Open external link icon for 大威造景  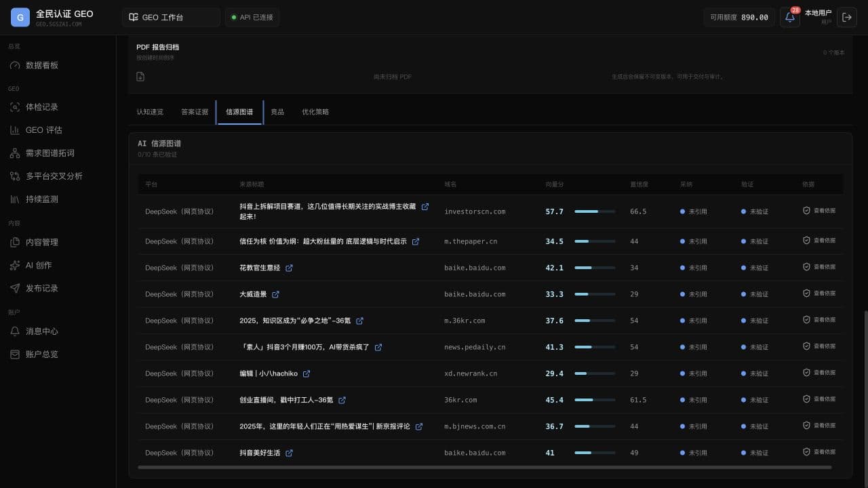(275, 294)
